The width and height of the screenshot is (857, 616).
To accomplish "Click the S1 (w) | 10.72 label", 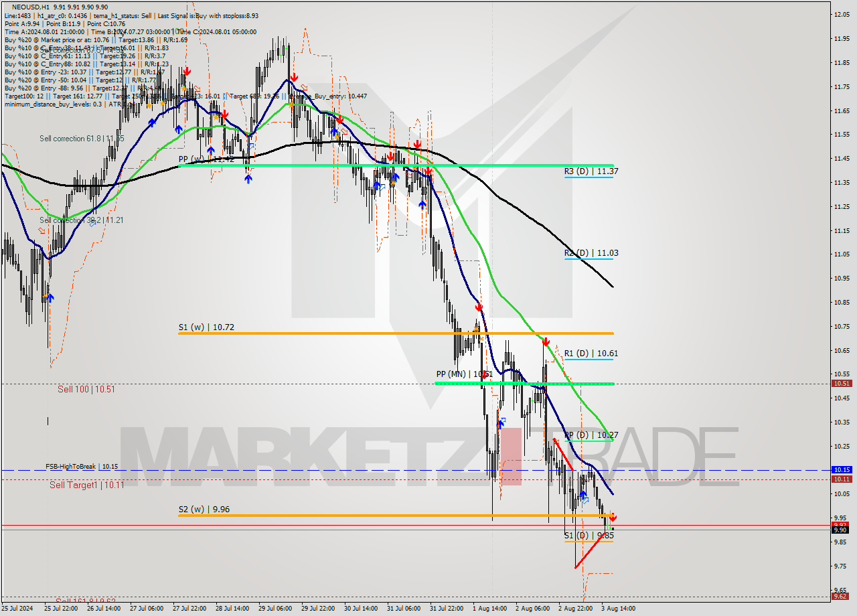I will pos(206,327).
